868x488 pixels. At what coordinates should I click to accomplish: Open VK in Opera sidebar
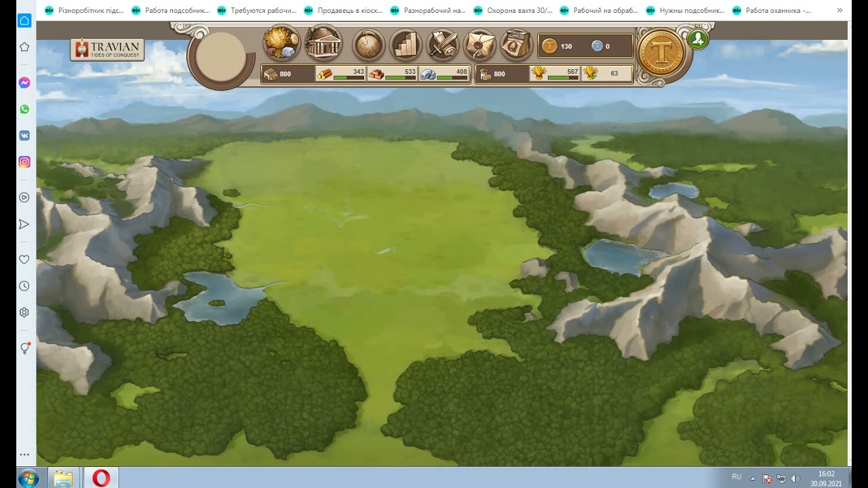pyautogui.click(x=24, y=136)
